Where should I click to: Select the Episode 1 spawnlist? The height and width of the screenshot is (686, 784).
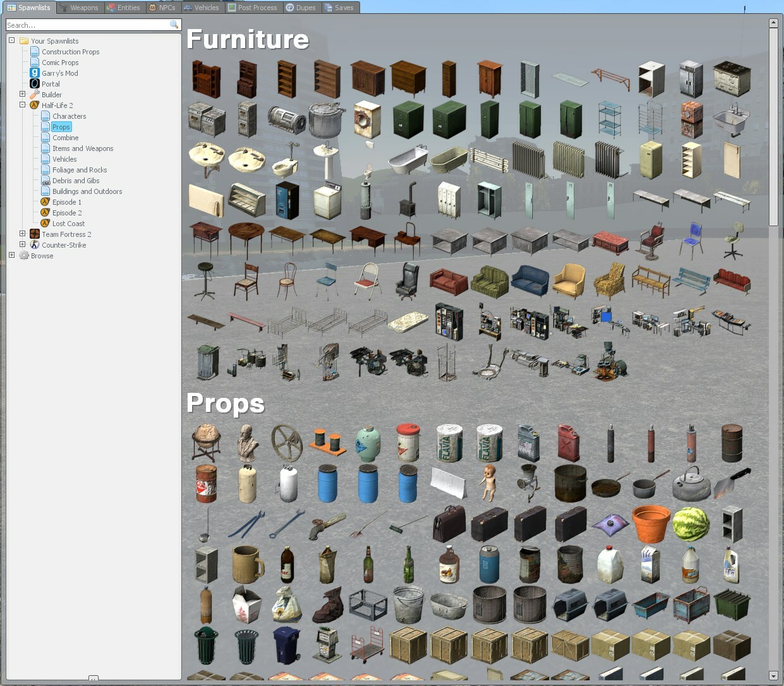click(x=66, y=202)
